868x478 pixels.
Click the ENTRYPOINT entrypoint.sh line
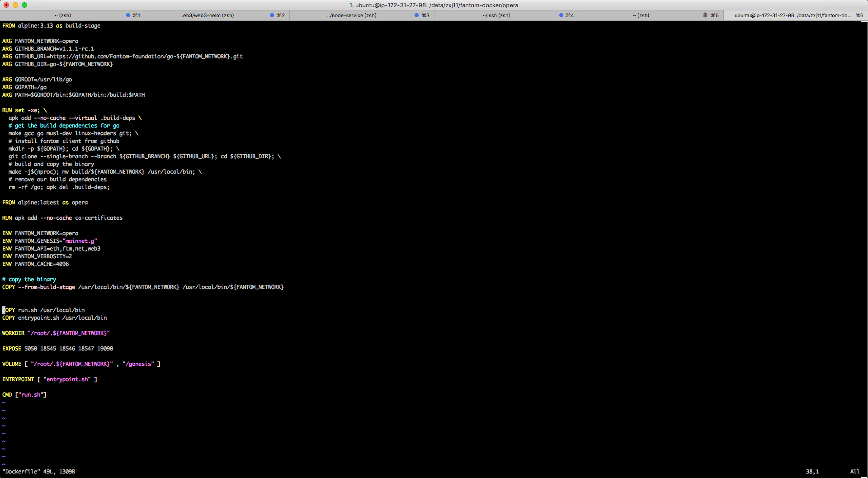50,379
